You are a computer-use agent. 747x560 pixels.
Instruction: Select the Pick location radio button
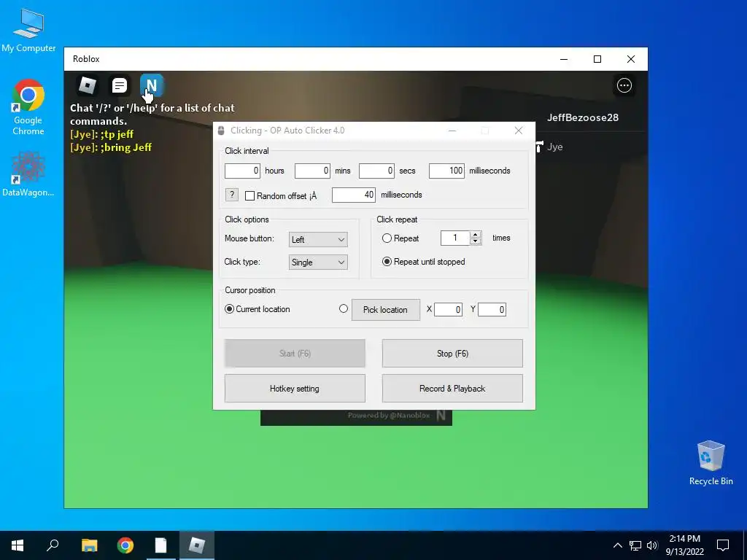344,308
